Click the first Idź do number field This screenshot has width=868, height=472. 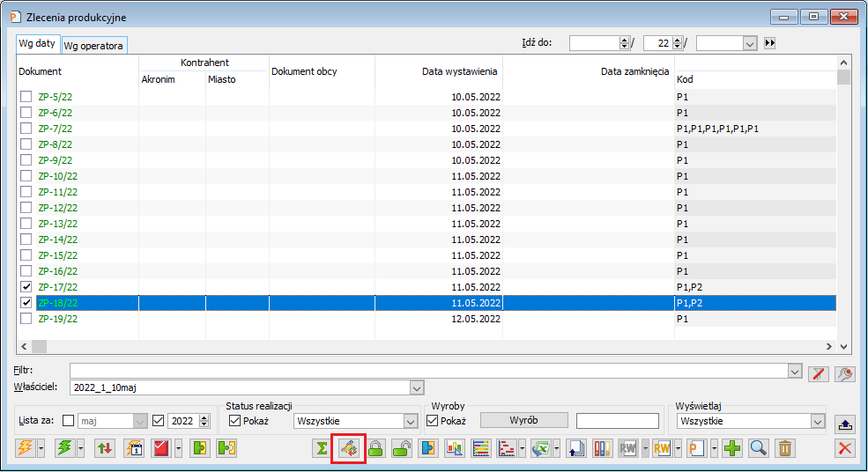[x=595, y=43]
